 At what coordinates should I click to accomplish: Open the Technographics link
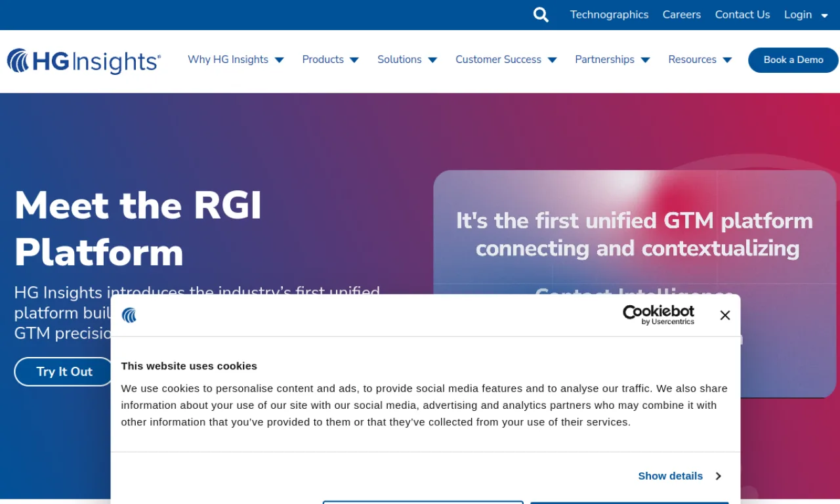(609, 14)
